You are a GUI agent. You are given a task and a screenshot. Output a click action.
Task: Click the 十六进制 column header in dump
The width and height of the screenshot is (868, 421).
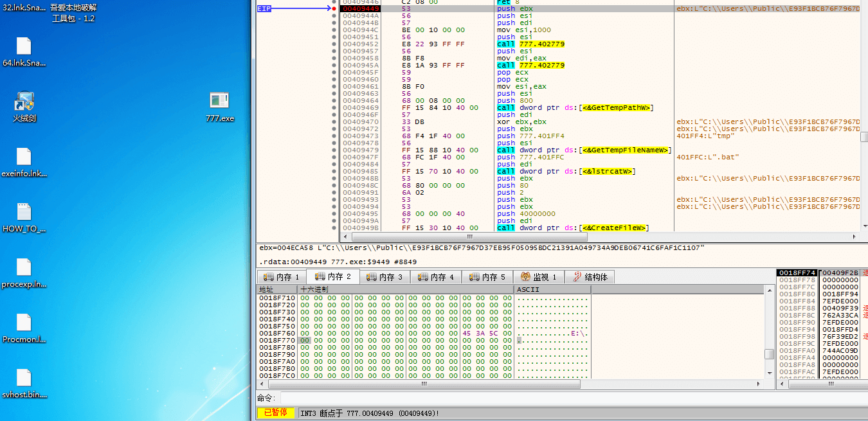tap(406, 290)
